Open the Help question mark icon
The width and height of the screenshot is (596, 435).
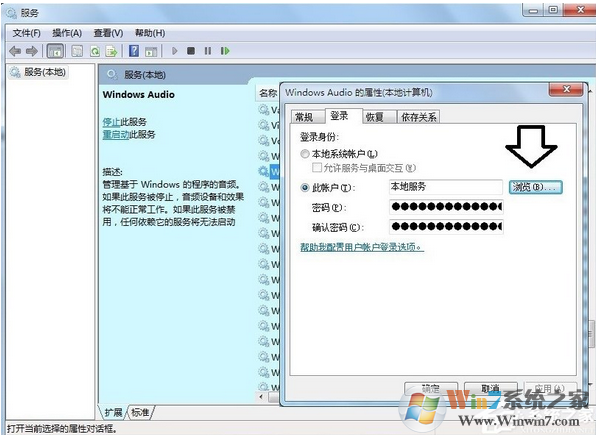pos(134,51)
